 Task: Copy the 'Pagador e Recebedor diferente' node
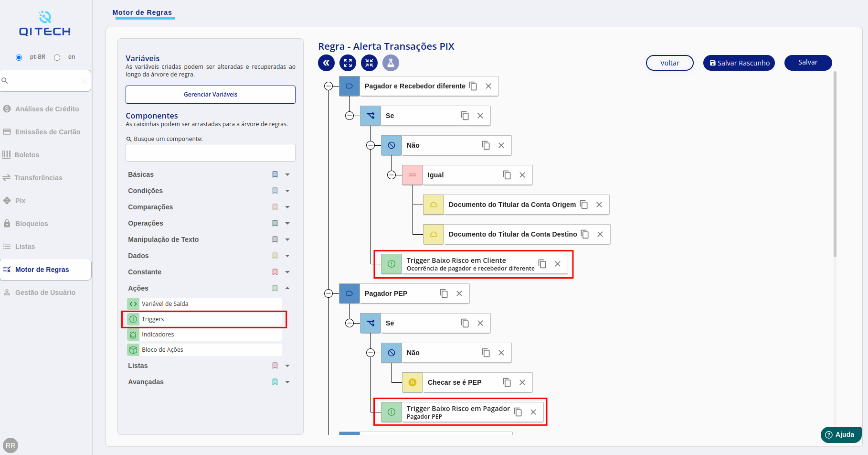point(473,86)
